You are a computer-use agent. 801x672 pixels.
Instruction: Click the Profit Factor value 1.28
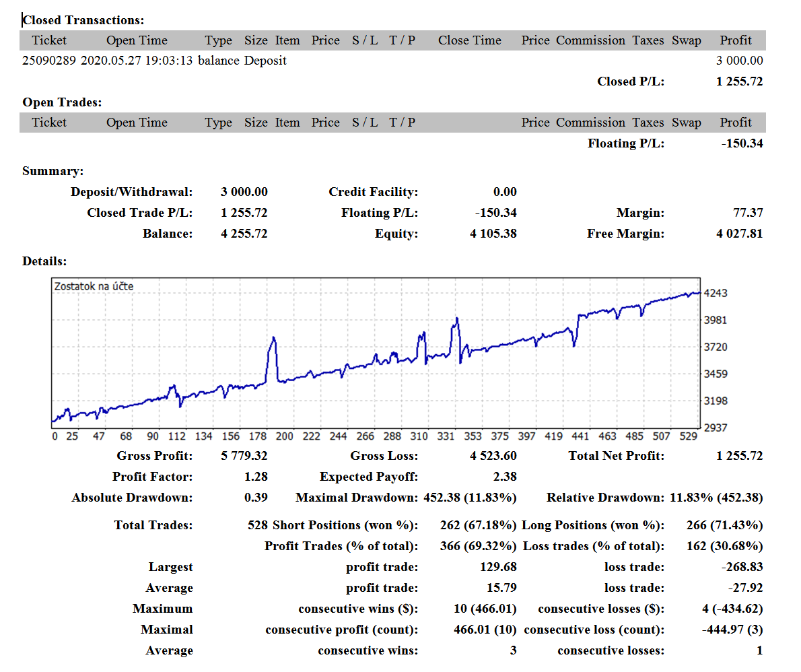(255, 477)
